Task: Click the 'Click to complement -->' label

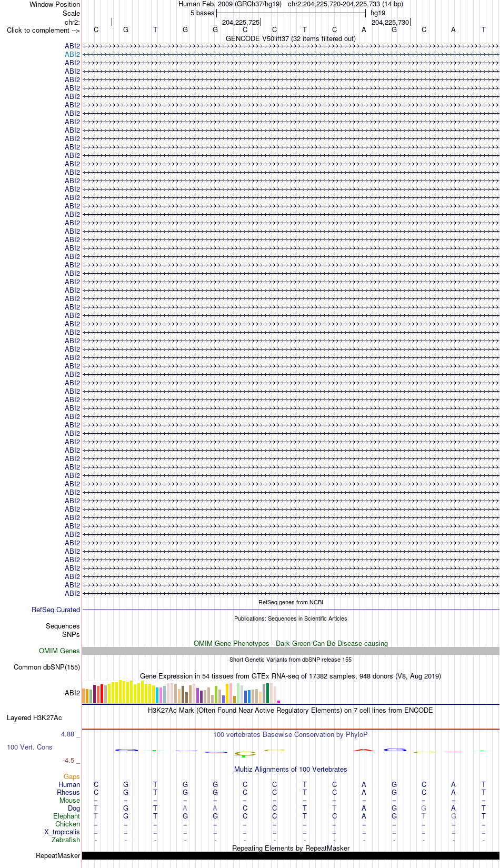Action: tap(43, 30)
